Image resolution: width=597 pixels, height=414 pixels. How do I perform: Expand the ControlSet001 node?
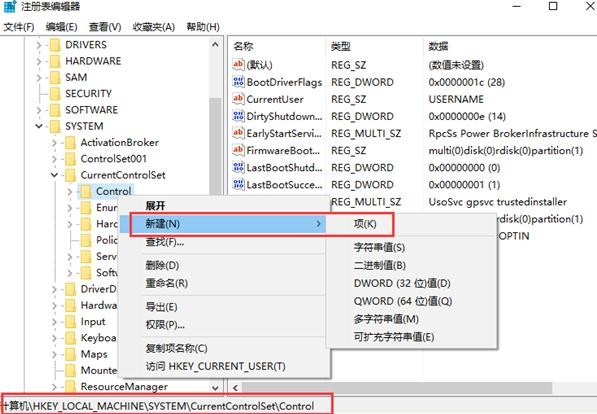pyautogui.click(x=54, y=159)
